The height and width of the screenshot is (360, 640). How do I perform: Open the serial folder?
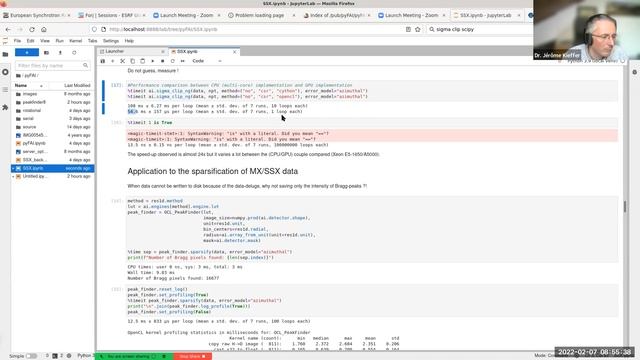click(52, 118)
